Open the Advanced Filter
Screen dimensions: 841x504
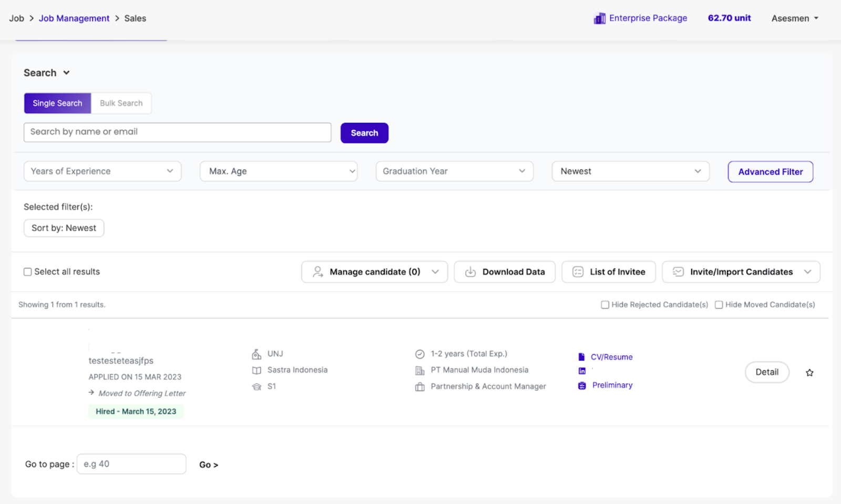tap(771, 172)
